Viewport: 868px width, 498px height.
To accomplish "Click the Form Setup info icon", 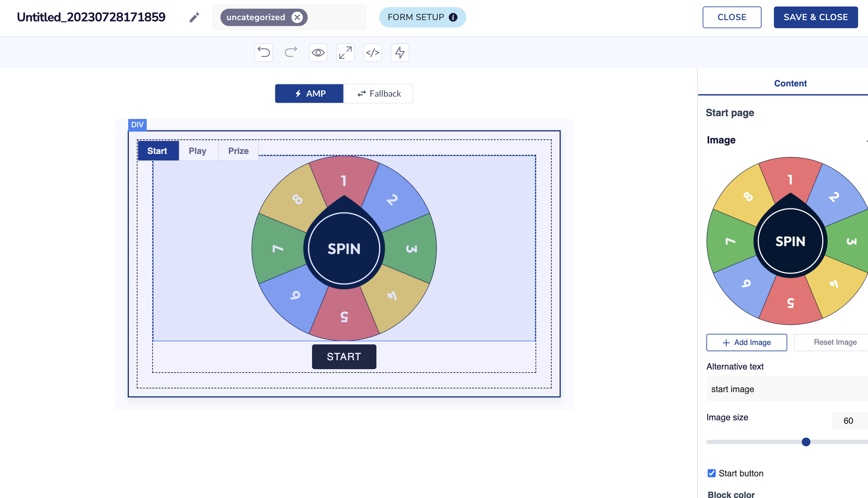I will tap(453, 17).
